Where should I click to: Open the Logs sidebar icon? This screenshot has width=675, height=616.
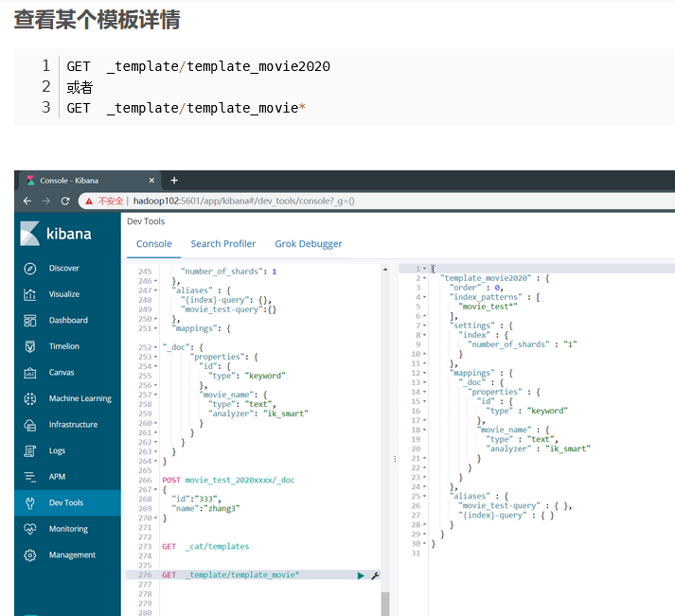29,450
